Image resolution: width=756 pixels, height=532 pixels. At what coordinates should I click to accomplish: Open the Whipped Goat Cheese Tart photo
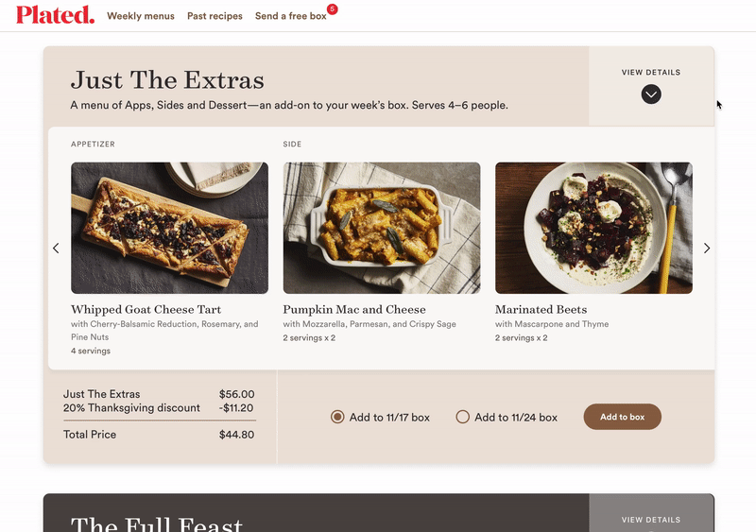169,228
